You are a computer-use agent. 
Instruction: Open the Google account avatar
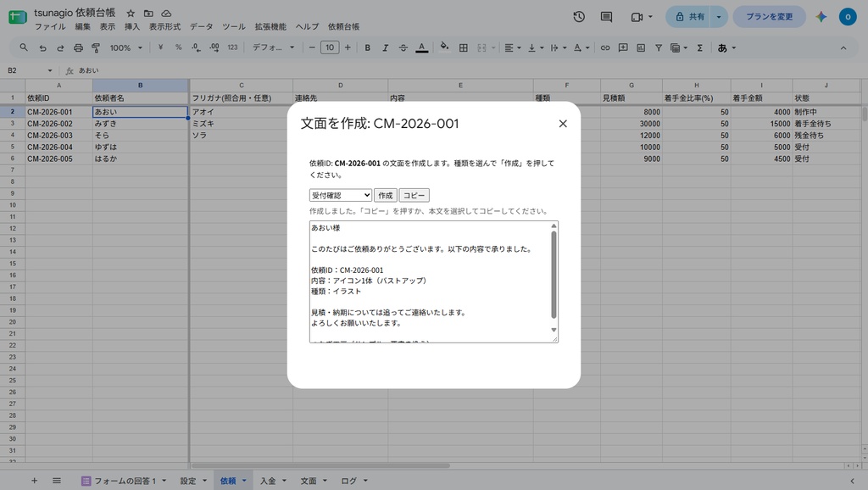click(x=848, y=17)
